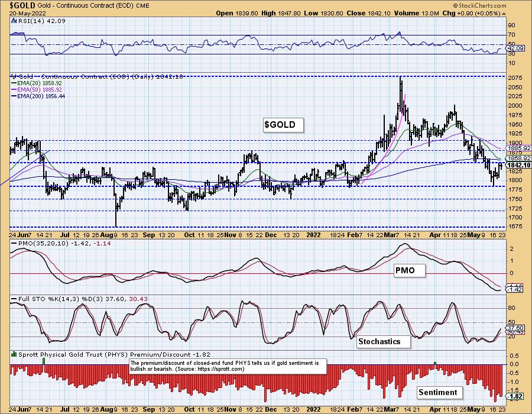
Task: Click the 1842.10 last price tag on the right axis
Action: click(x=518, y=165)
